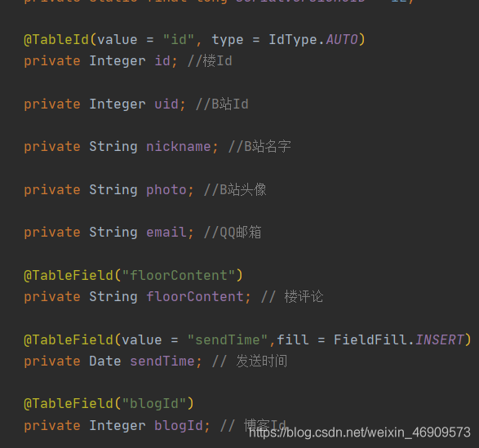
Task: Click the uid variable name
Action: pos(166,104)
